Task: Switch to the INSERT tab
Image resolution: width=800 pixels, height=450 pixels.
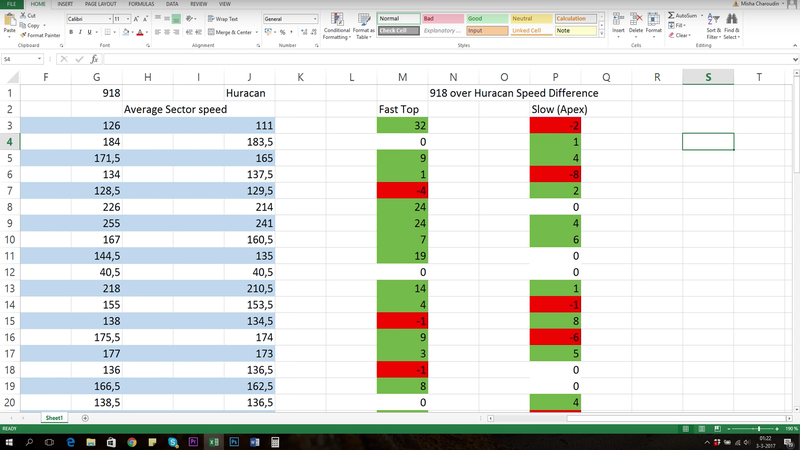Action: click(x=65, y=4)
